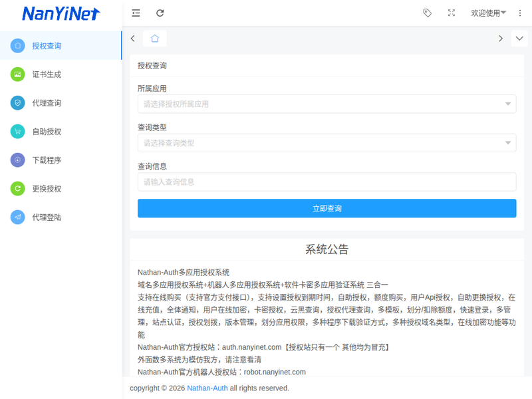This screenshot has width=532, height=399.
Task: Refresh the page with the reload icon
Action: [x=160, y=13]
